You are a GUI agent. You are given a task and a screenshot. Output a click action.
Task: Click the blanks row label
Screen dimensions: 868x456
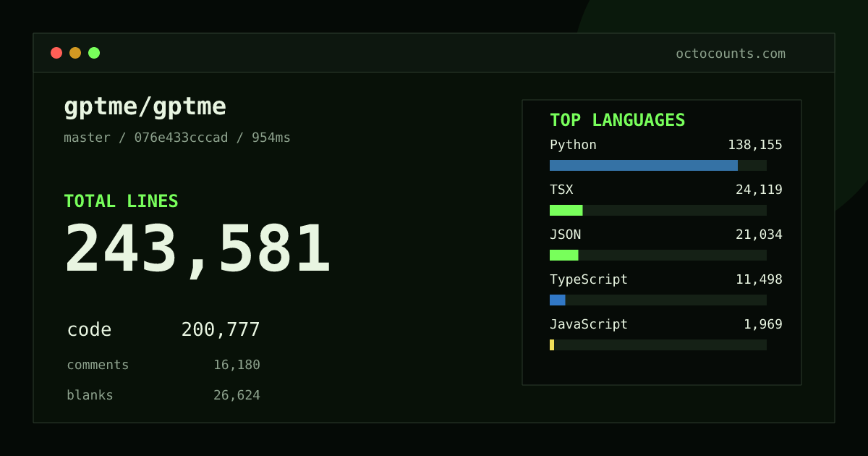[90, 395]
